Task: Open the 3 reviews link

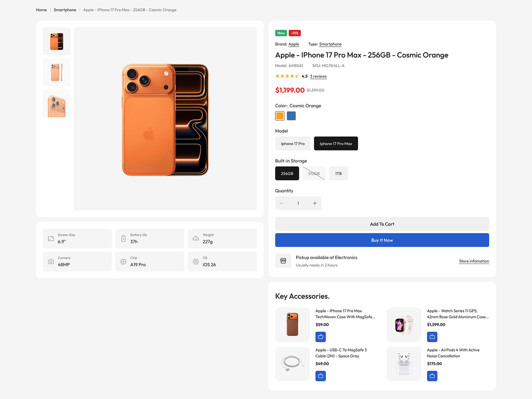Action: [x=318, y=77]
